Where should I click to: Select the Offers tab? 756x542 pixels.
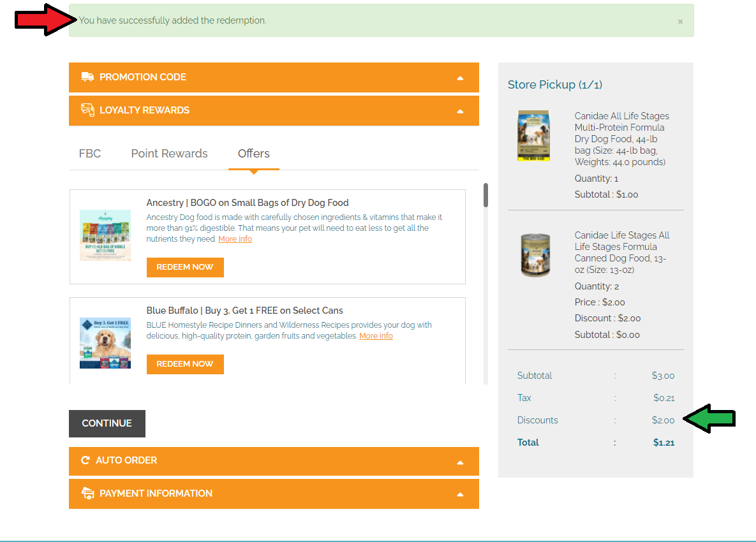[x=253, y=154]
